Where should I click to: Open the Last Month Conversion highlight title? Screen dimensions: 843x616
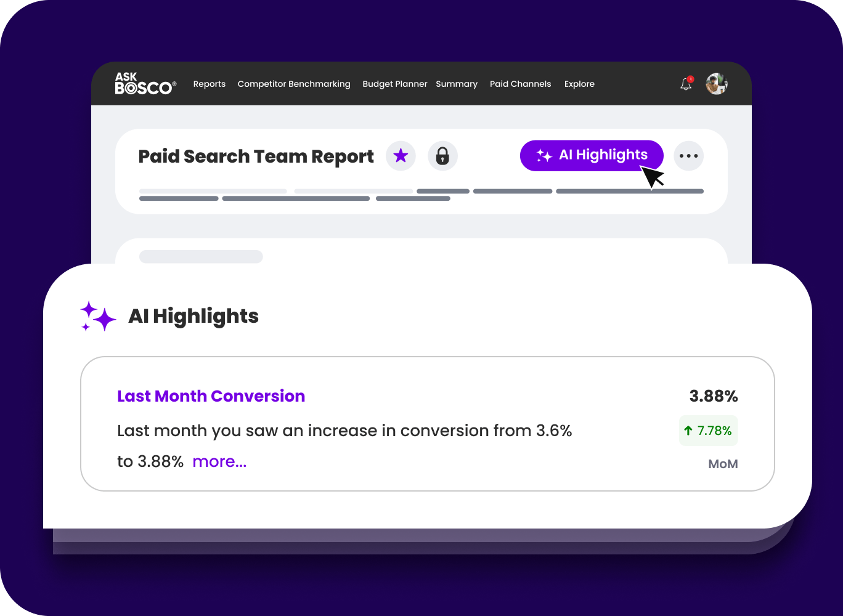click(x=211, y=396)
